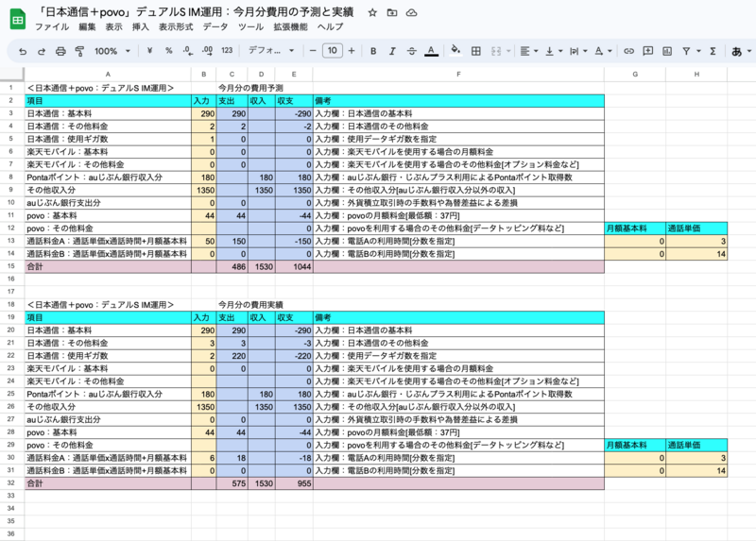Activate the paint format tool
The height and width of the screenshot is (541, 756).
[79, 51]
